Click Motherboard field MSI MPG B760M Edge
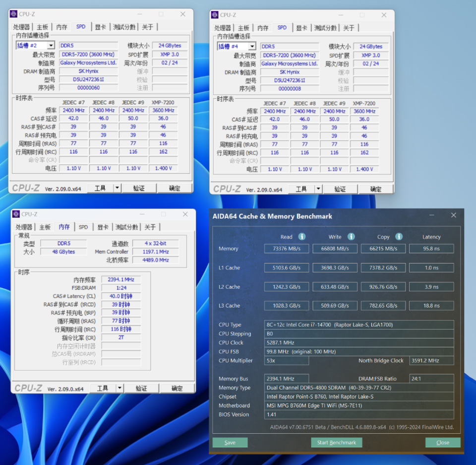 (359, 405)
